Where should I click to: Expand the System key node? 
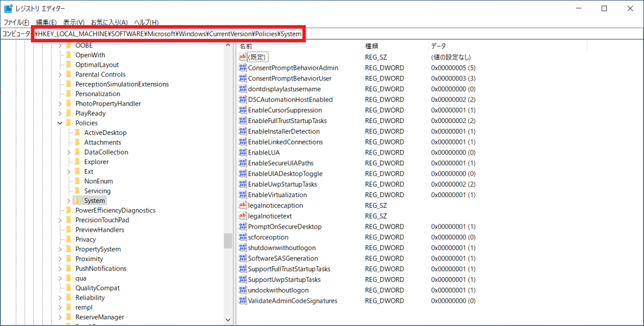point(69,200)
